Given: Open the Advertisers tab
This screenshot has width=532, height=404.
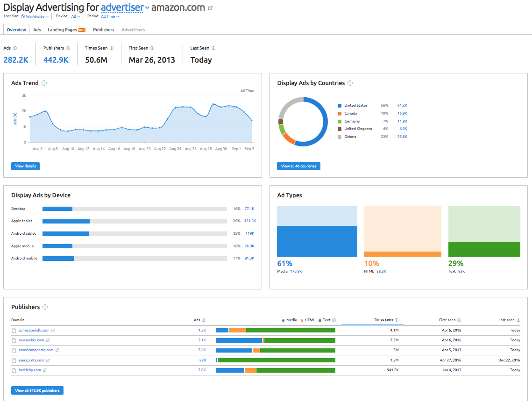Looking at the screenshot, I should coord(133,30).
